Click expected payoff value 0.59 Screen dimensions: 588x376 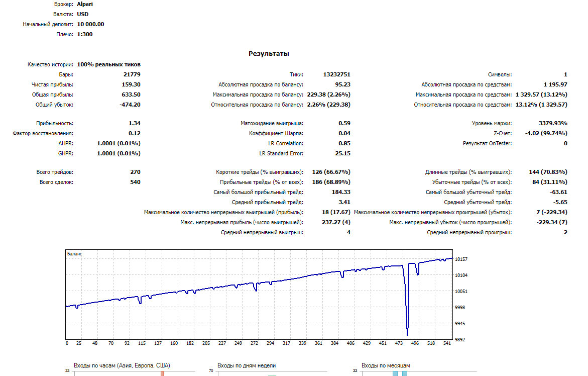point(344,123)
